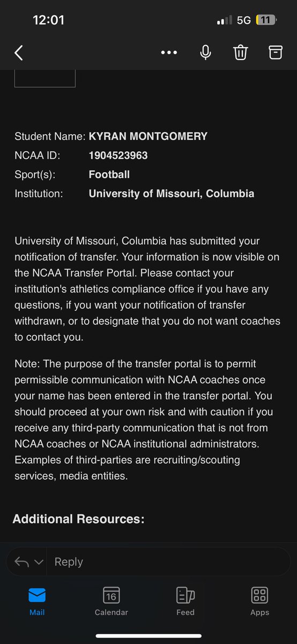Image resolution: width=297 pixels, height=644 pixels.
Task: Open the Apps tab
Action: [259, 601]
